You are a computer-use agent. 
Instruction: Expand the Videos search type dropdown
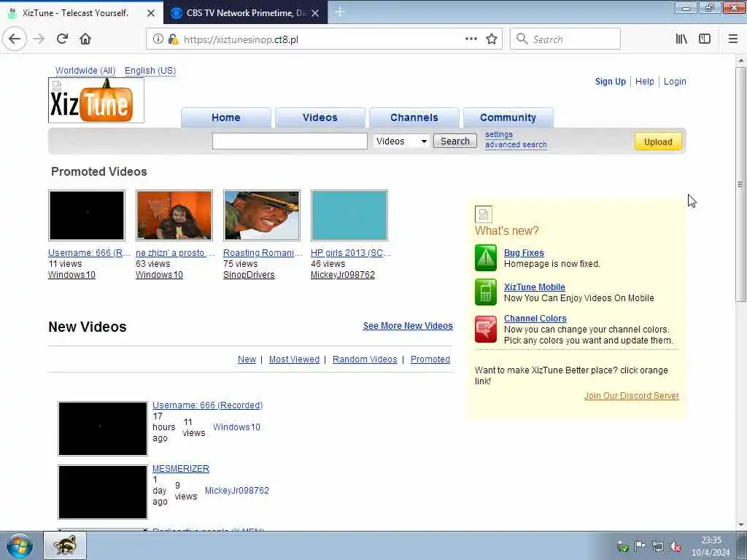(401, 141)
